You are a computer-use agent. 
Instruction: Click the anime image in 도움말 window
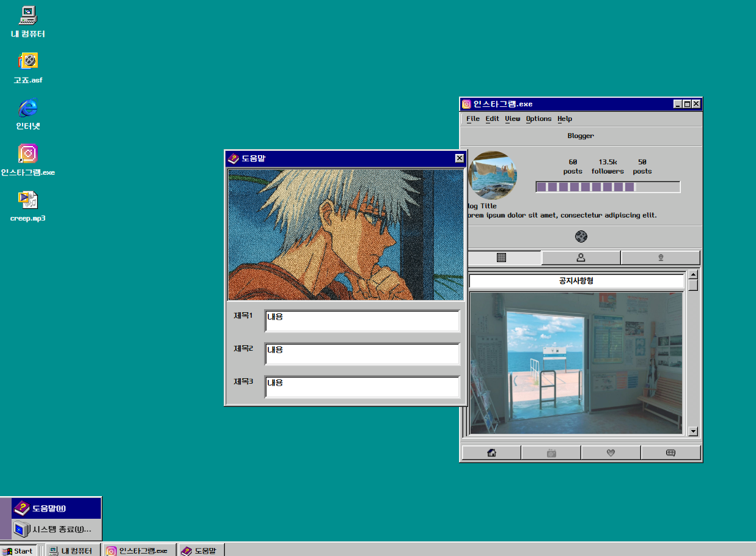click(x=346, y=235)
